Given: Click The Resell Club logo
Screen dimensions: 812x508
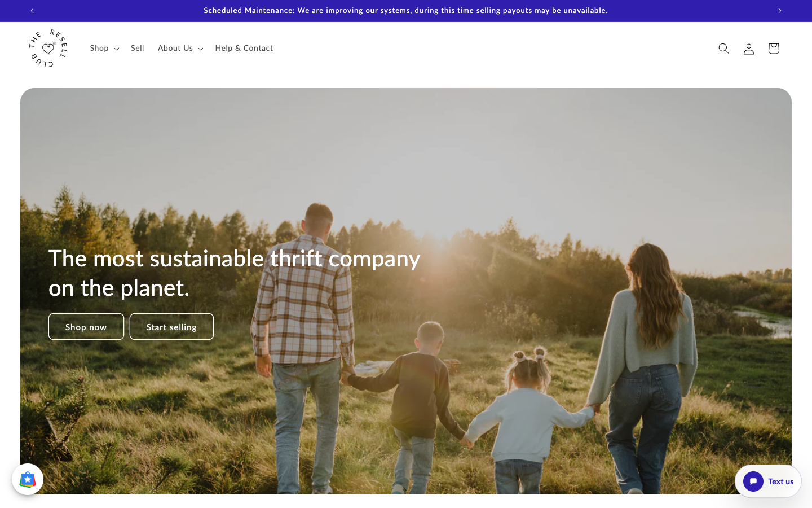Looking at the screenshot, I should point(47,48).
